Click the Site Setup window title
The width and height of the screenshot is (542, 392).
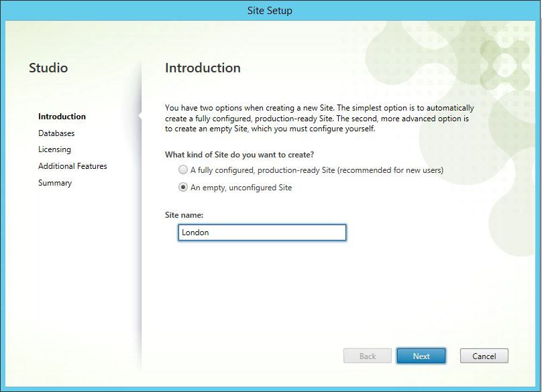tap(270, 11)
